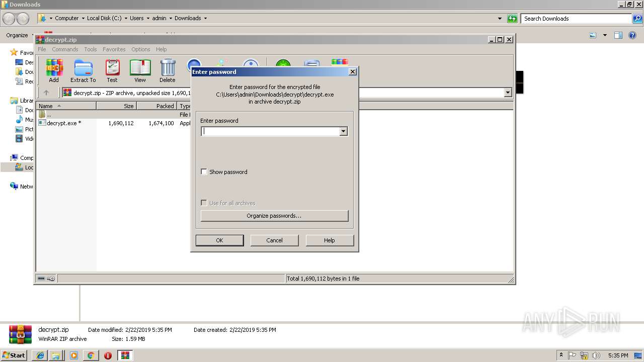Toggle the Explorer preview pane icon
Viewport: 644px width, 362px height.
pos(618,35)
